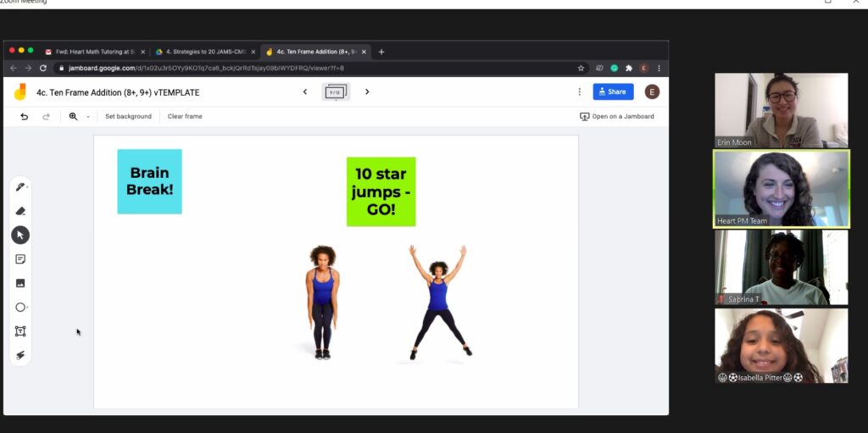The width and height of the screenshot is (868, 433).
Task: Click the blue Share button
Action: [x=613, y=92]
